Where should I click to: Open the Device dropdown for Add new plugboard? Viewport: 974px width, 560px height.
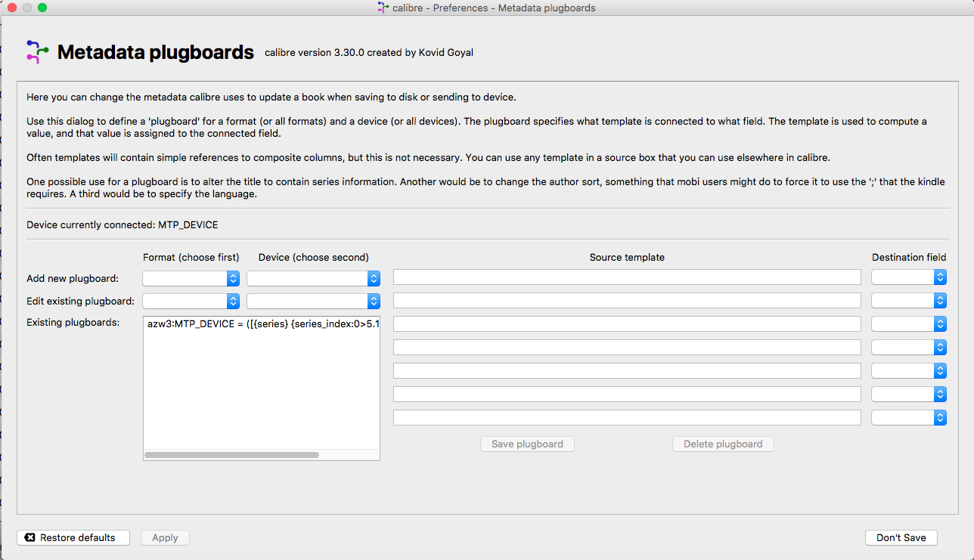[x=313, y=278]
